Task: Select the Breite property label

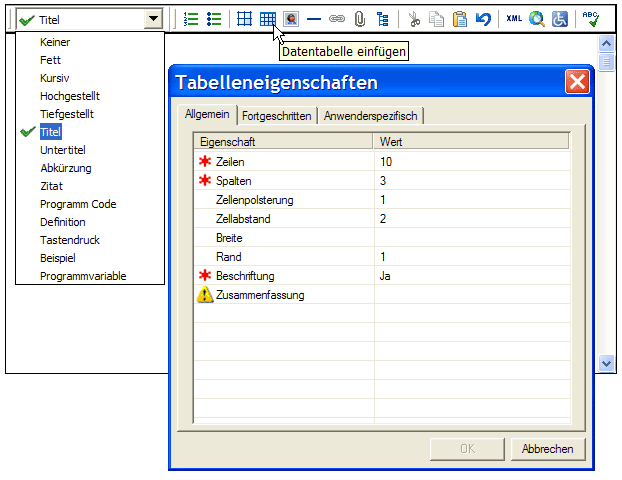Action: tap(229, 238)
